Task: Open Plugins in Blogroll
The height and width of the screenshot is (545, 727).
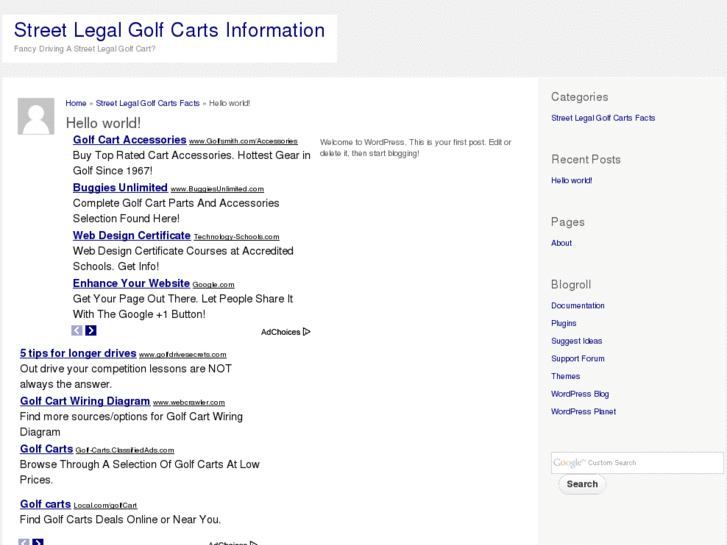Action: coord(563,323)
